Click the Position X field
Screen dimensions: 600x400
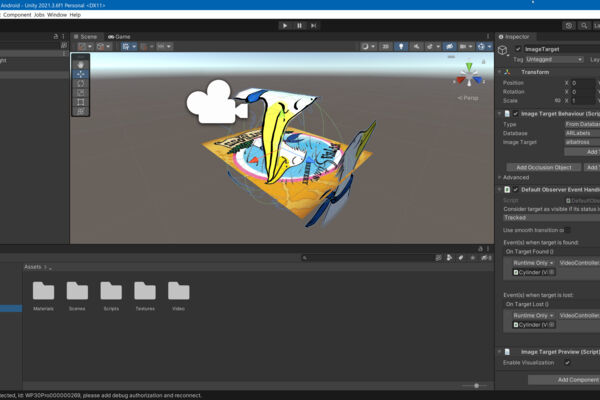point(583,83)
